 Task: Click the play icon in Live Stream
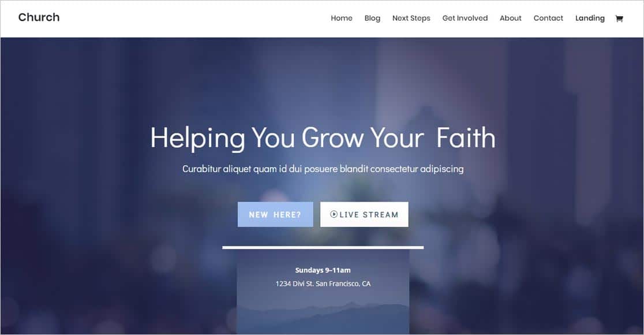point(334,214)
